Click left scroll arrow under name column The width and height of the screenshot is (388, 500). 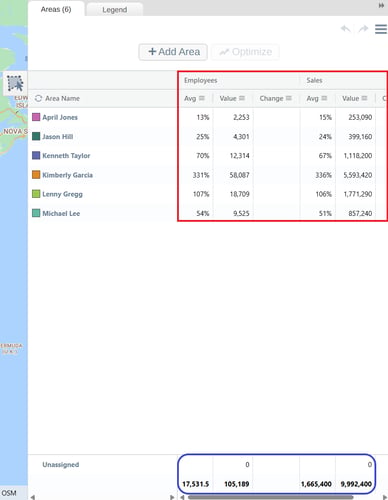click(x=33, y=497)
